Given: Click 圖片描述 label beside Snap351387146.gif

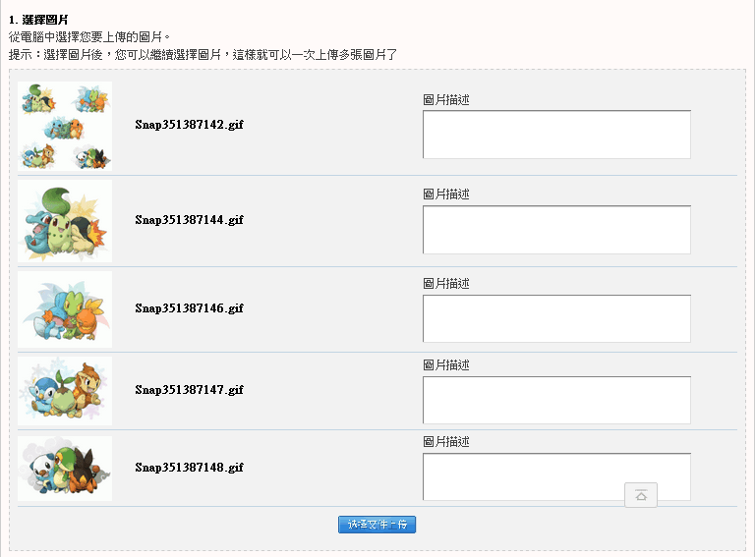Looking at the screenshot, I should tap(446, 284).
